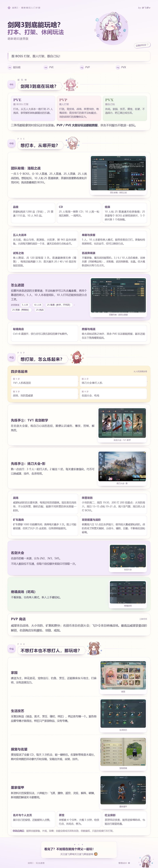Click the 25 挑战 chip
Screen dimensions: 158x868
[40, 310]
